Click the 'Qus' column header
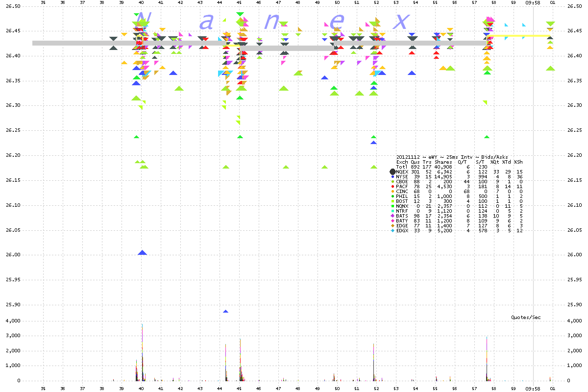Screen dimensions: 588x392 tap(415, 162)
